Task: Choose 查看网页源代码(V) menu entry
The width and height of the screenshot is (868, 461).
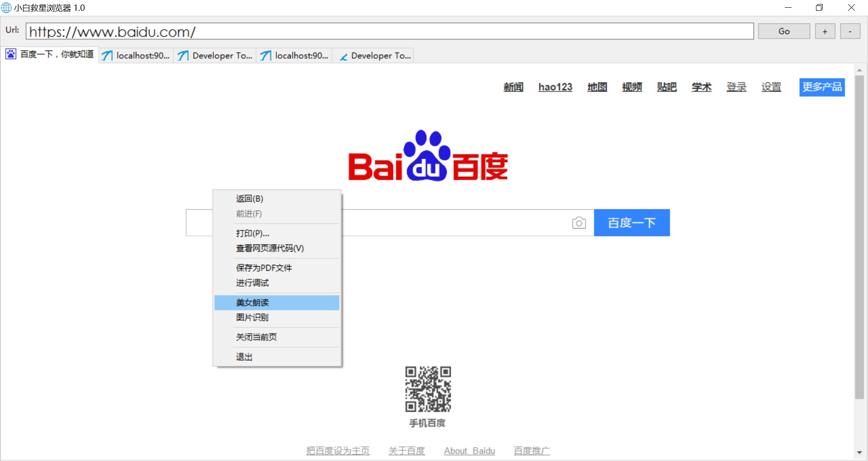Action: coord(277,248)
